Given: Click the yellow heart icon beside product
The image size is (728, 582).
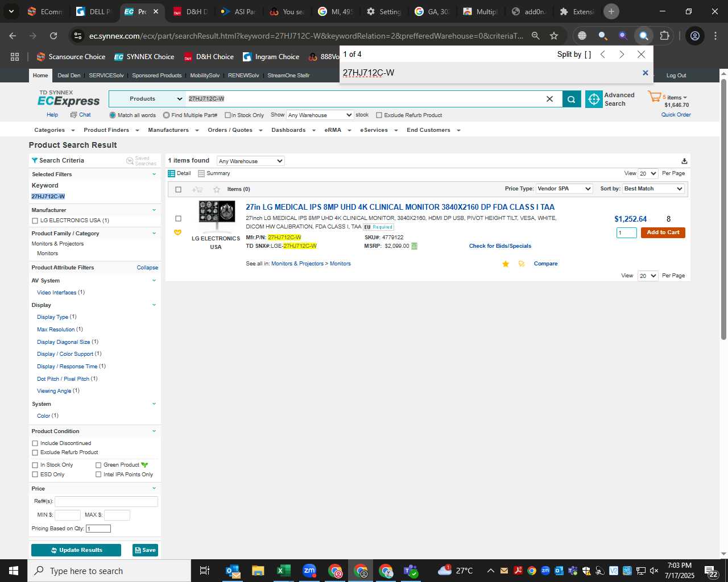Looking at the screenshot, I should coord(177,232).
